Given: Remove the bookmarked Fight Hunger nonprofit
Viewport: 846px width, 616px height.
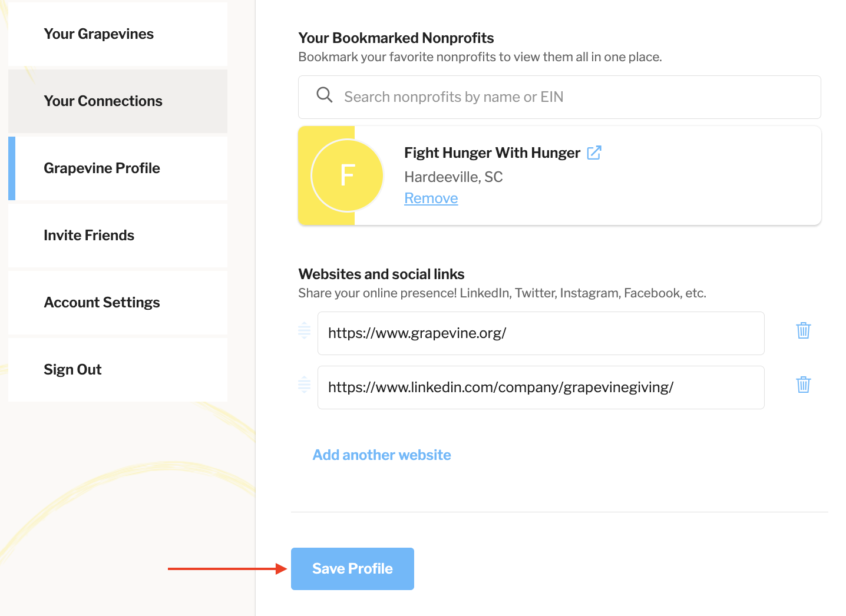Looking at the screenshot, I should point(431,198).
